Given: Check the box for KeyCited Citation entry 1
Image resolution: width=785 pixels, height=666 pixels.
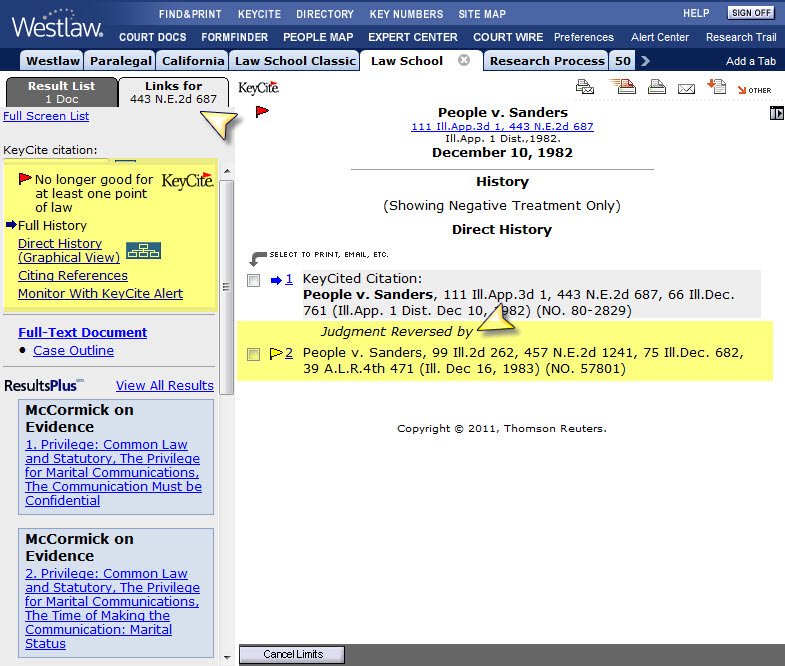Looking at the screenshot, I should (254, 280).
